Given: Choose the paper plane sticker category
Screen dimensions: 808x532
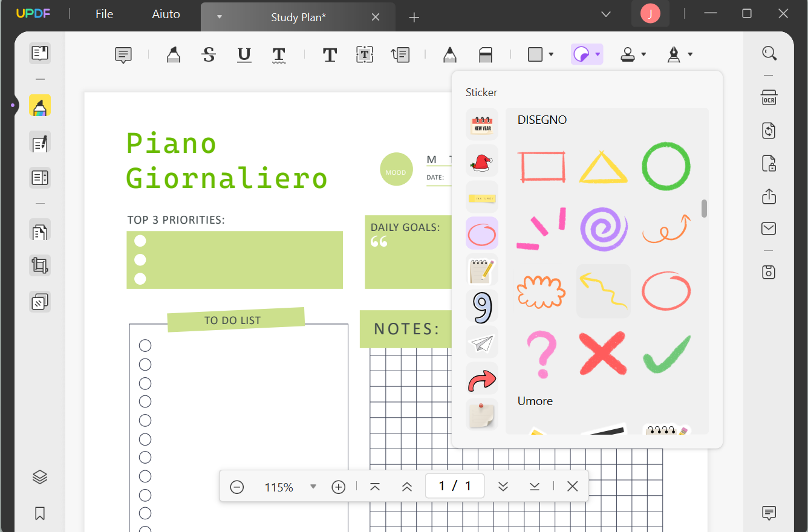Looking at the screenshot, I should point(482,342).
